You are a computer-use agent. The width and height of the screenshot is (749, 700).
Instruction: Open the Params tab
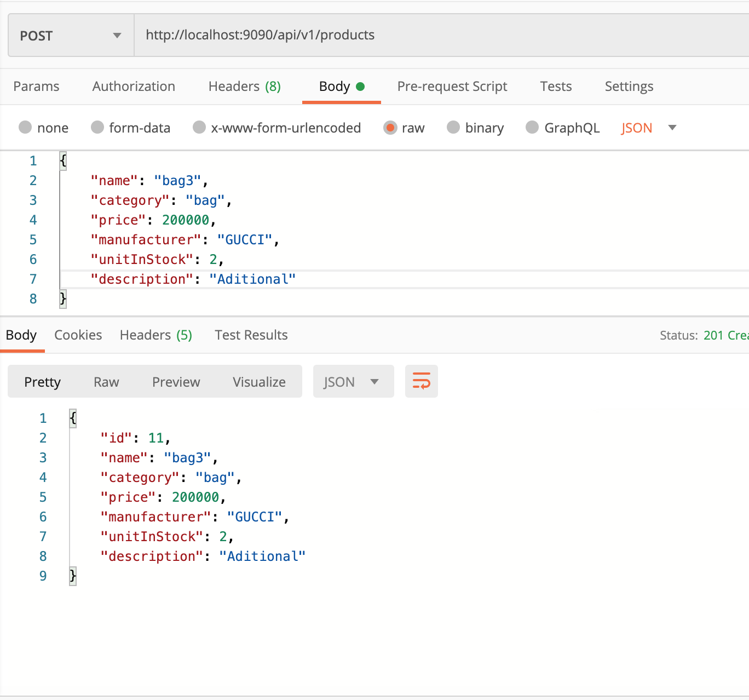pos(36,87)
